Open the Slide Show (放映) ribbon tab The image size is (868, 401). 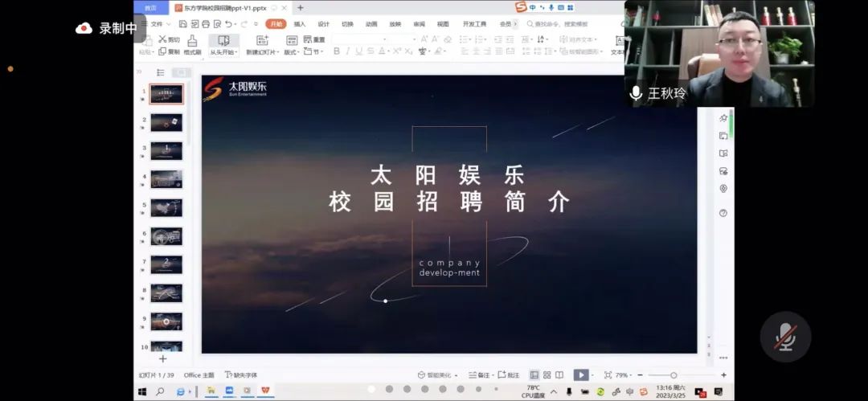pyautogui.click(x=395, y=24)
